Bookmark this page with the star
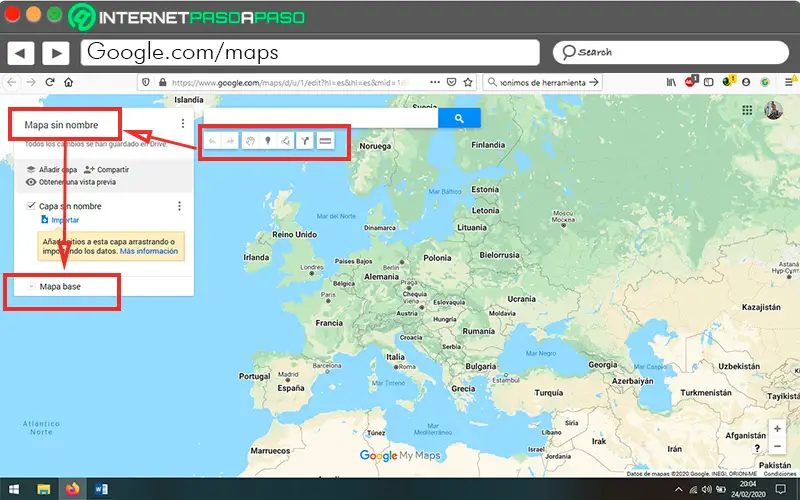The width and height of the screenshot is (800, 500). 468,82
